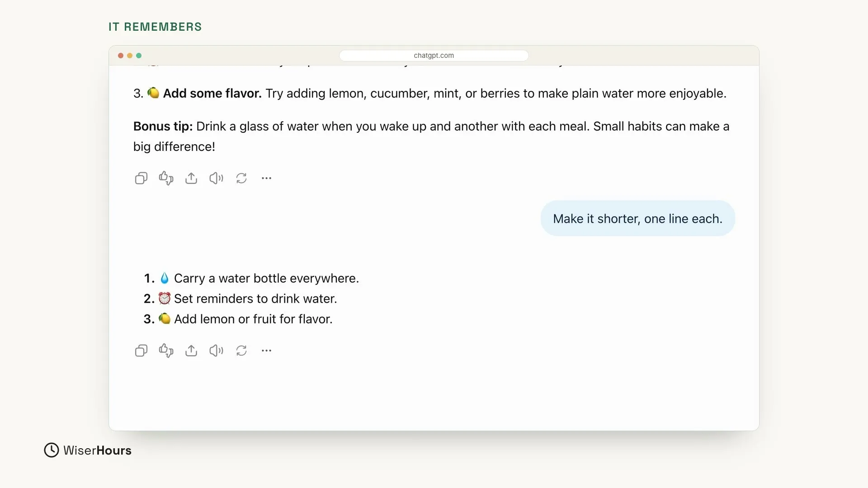Rate the longer response with thumbs icon

pos(166,178)
